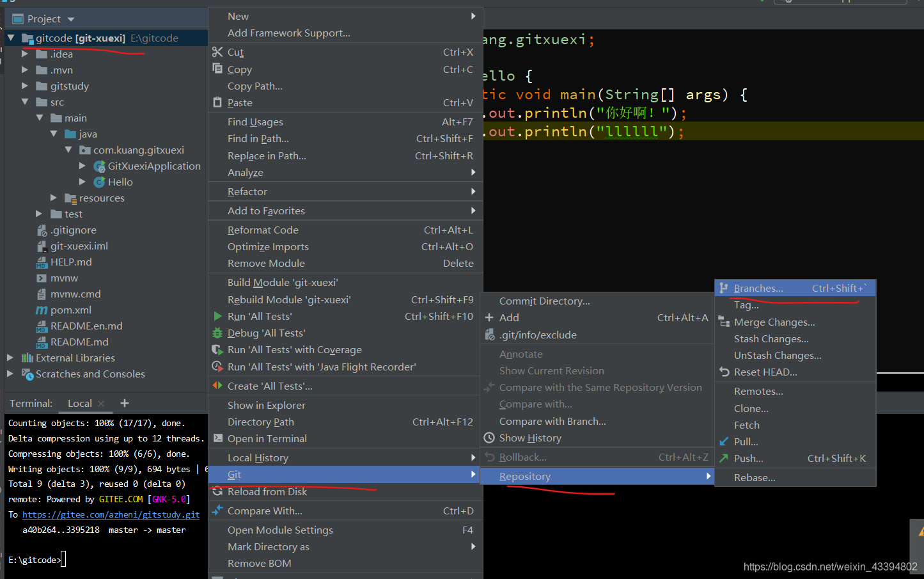Select git-xuexi.iml file in tree
The width and height of the screenshot is (924, 579).
pyautogui.click(x=79, y=246)
